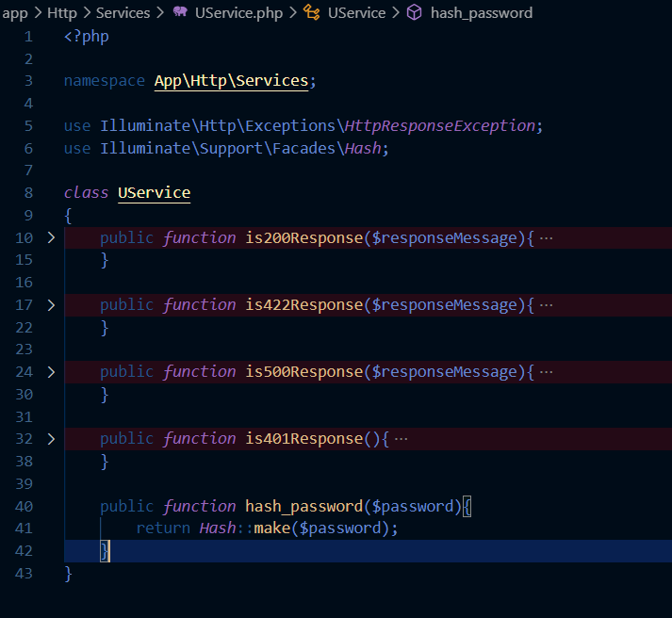Screen dimensions: 672x618
Task: Click the '<?php' opening tag
Action: tap(86, 37)
